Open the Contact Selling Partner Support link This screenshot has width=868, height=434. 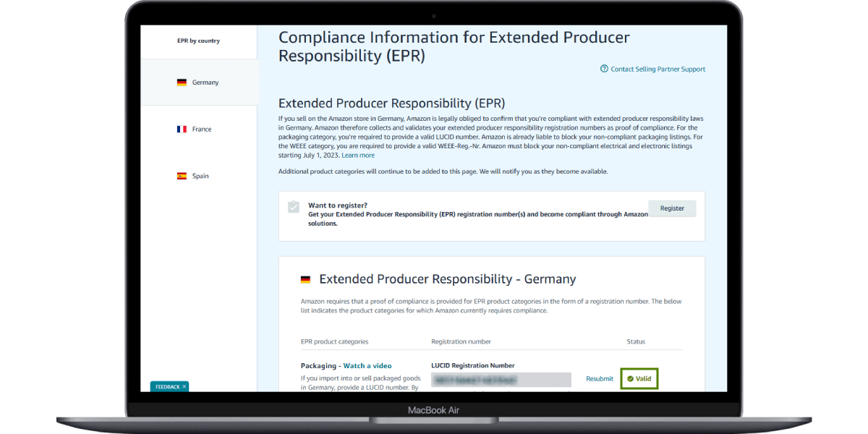pyautogui.click(x=652, y=69)
